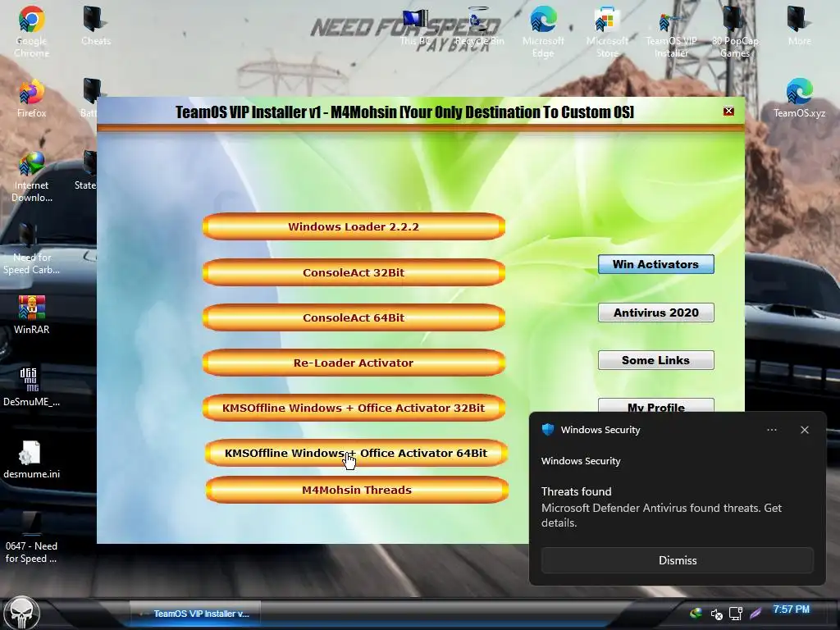Select the Antivirus 2020 category

[655, 313]
